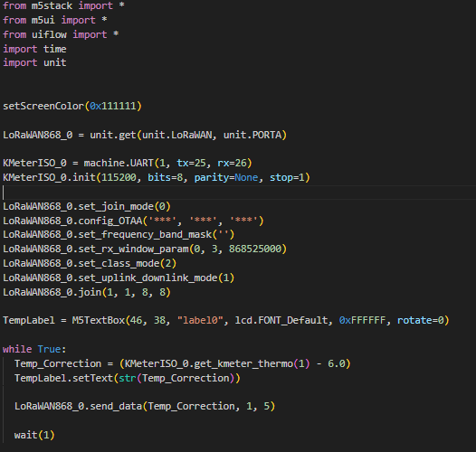Click the stop=1 argument

pyautogui.click(x=287, y=177)
